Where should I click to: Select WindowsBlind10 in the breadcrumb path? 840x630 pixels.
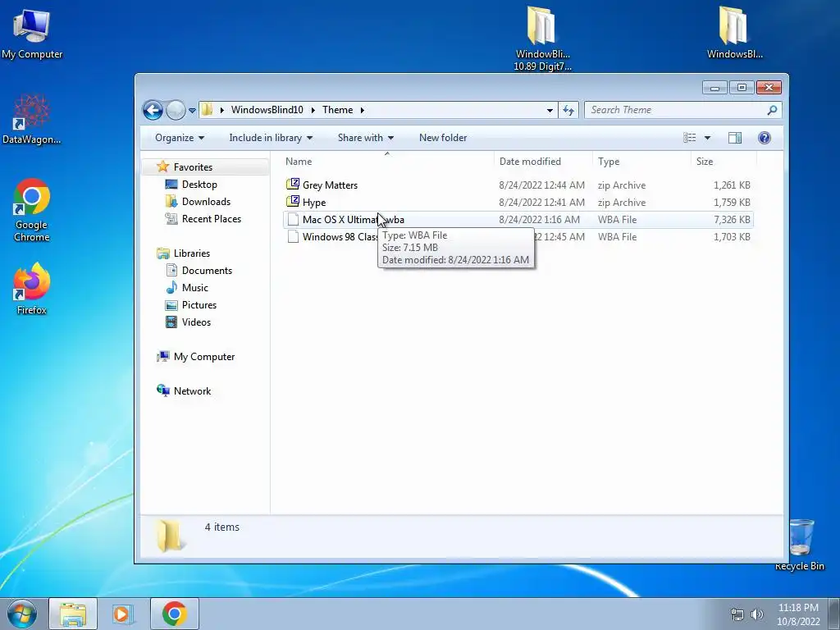(x=267, y=110)
